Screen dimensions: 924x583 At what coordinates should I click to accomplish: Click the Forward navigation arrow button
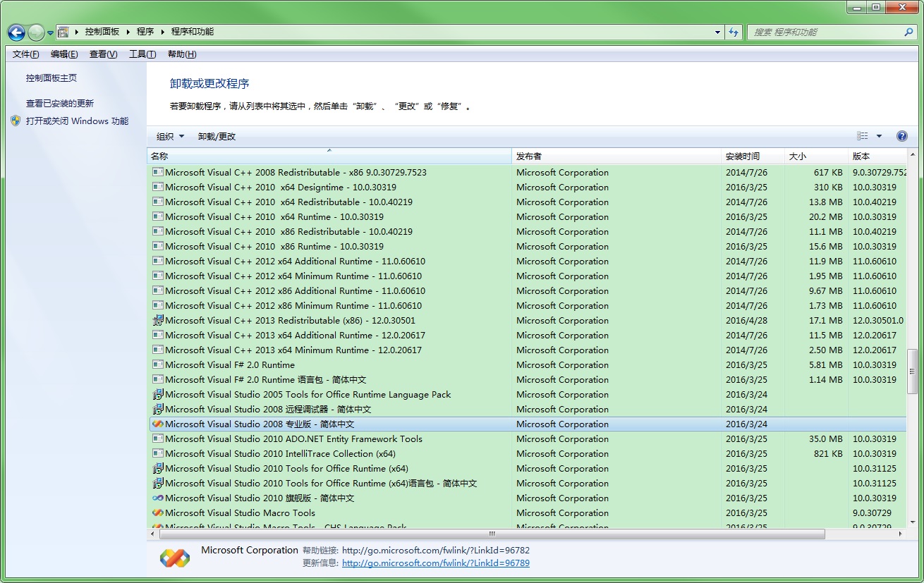tap(36, 32)
